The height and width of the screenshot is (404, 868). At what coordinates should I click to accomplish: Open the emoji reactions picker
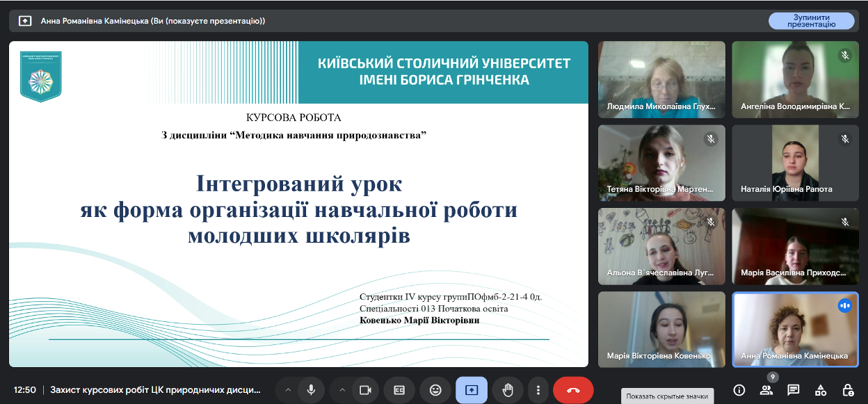pos(435,390)
